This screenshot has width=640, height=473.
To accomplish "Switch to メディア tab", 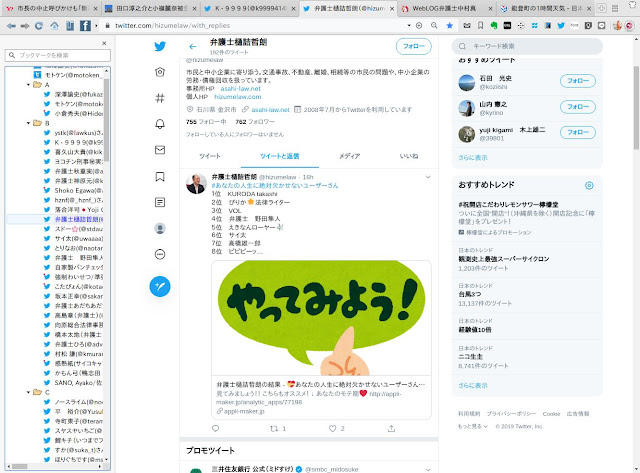I will point(349,156).
